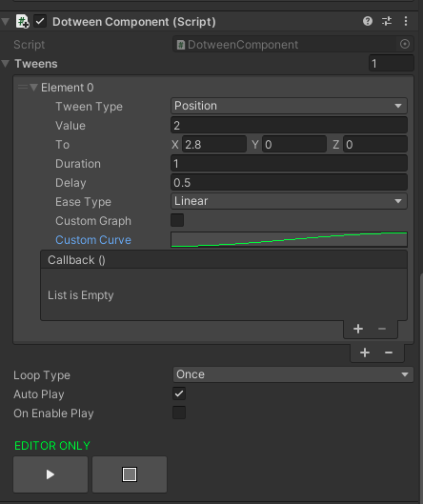
Task: Add a Callback entry with plus
Action: point(358,329)
